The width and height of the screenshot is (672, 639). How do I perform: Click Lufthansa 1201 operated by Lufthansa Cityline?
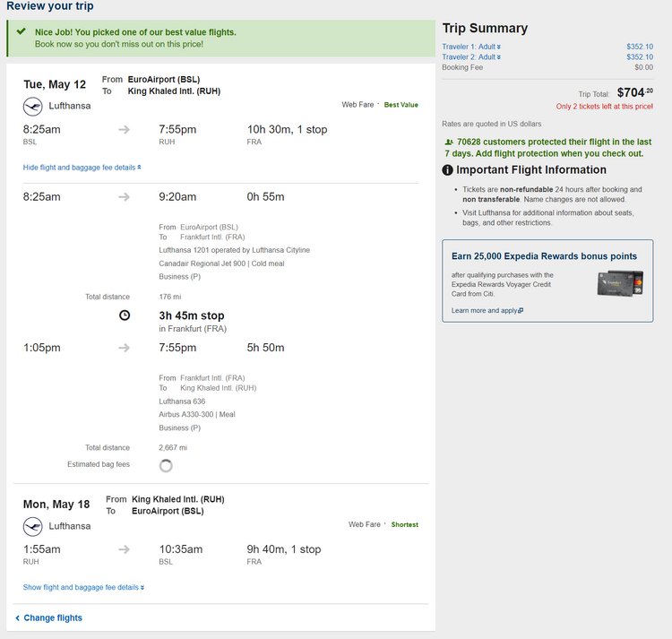tap(235, 250)
